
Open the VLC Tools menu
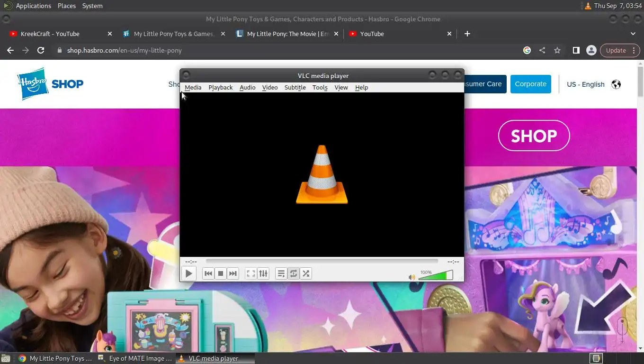[x=320, y=87]
